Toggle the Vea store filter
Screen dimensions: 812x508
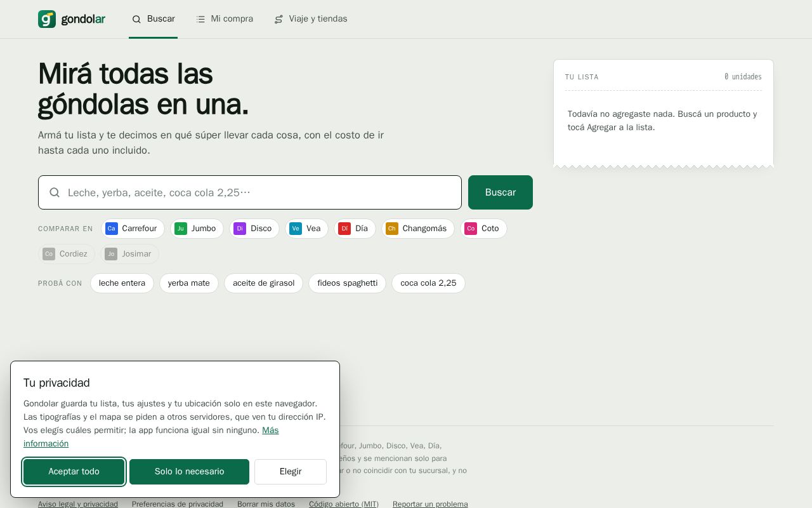pos(306,229)
